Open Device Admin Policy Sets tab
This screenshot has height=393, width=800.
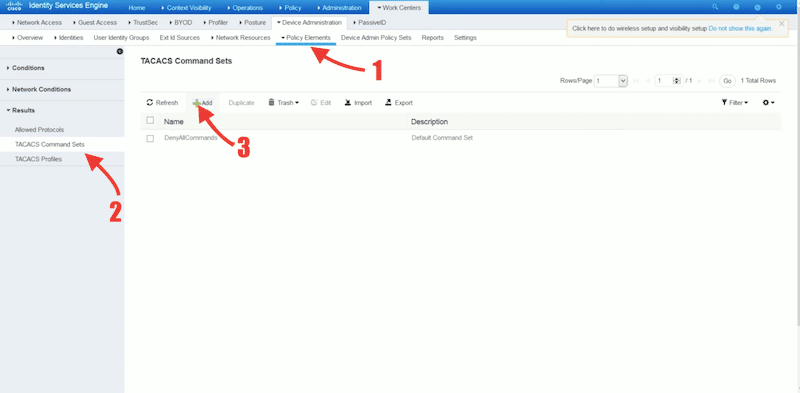(376, 38)
